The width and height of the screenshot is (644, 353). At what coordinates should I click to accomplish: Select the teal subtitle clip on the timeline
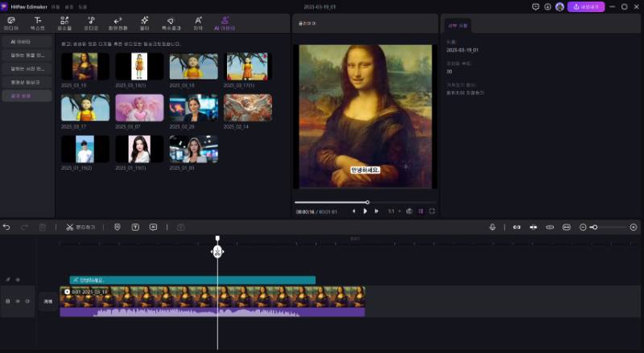pyautogui.click(x=192, y=280)
